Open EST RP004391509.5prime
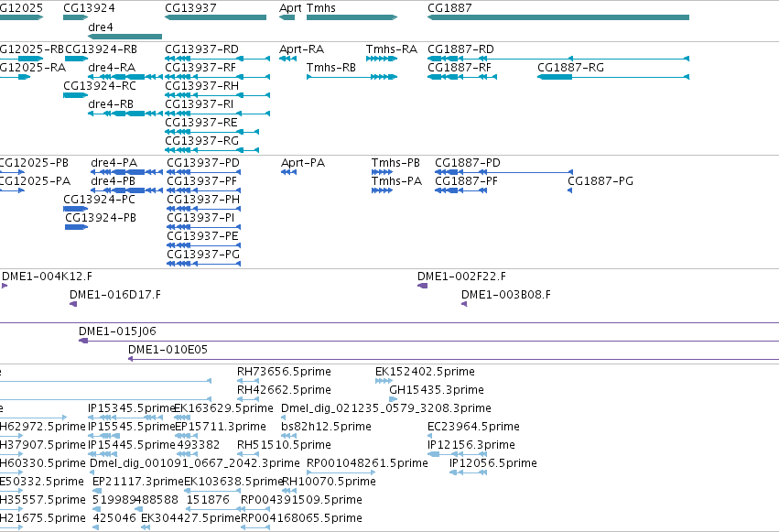The height and width of the screenshot is (532, 779). tap(301, 501)
